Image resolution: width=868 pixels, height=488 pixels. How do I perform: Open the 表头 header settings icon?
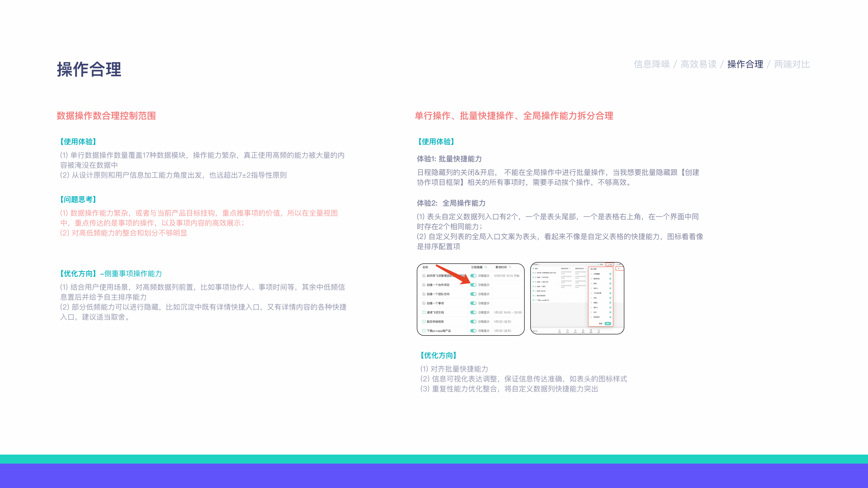tap(610, 265)
